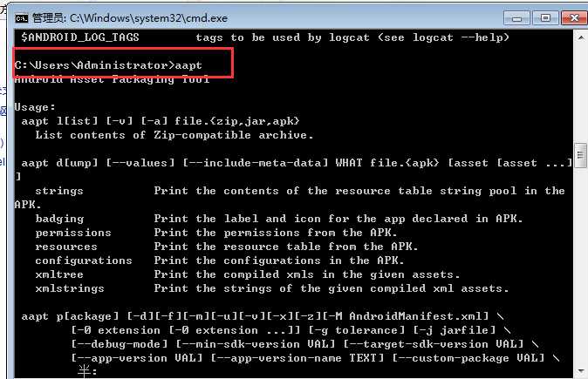Maximize the cmd.exe window
This screenshot has width=588, height=379.
(545, 18)
